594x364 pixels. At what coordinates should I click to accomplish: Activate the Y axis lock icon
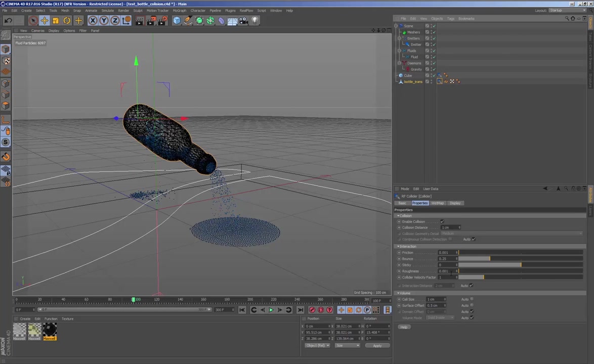[x=104, y=20]
